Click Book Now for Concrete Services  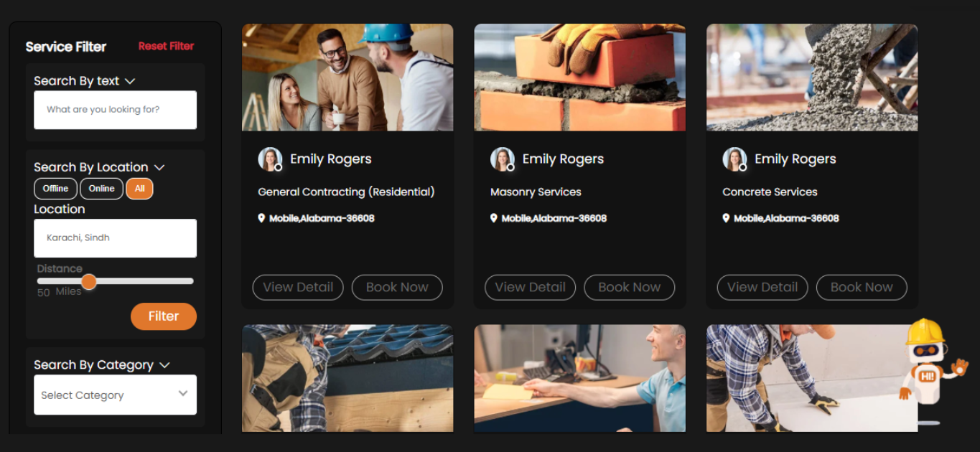click(862, 287)
